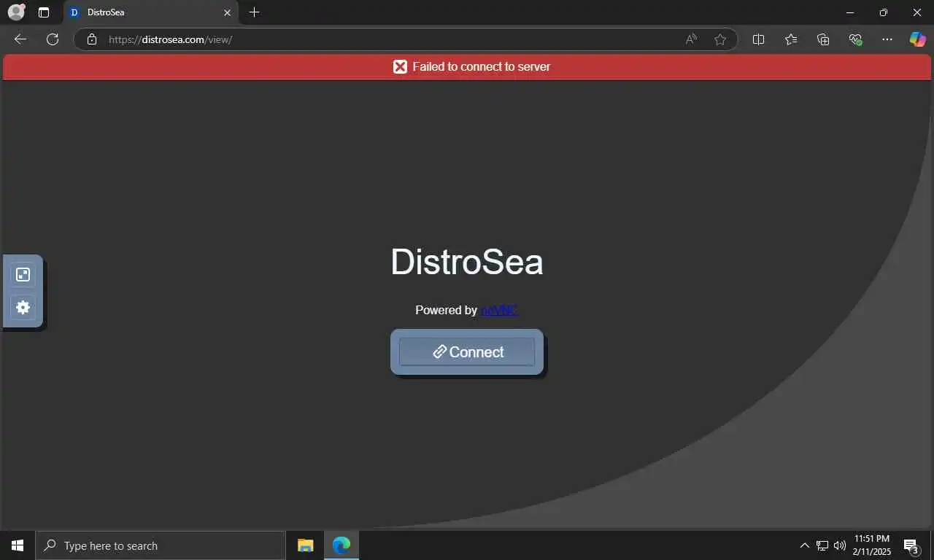The width and height of the screenshot is (934, 560).
Task: View site information lock icon
Action: pos(91,39)
